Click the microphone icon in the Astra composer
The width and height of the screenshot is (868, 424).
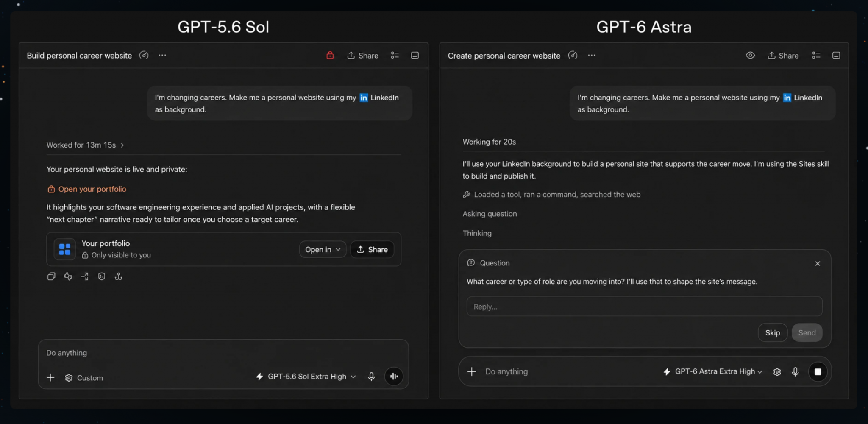pos(795,372)
